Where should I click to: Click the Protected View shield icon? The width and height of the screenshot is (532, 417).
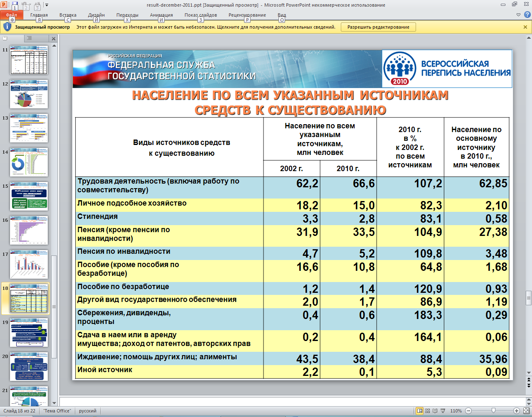7,27
